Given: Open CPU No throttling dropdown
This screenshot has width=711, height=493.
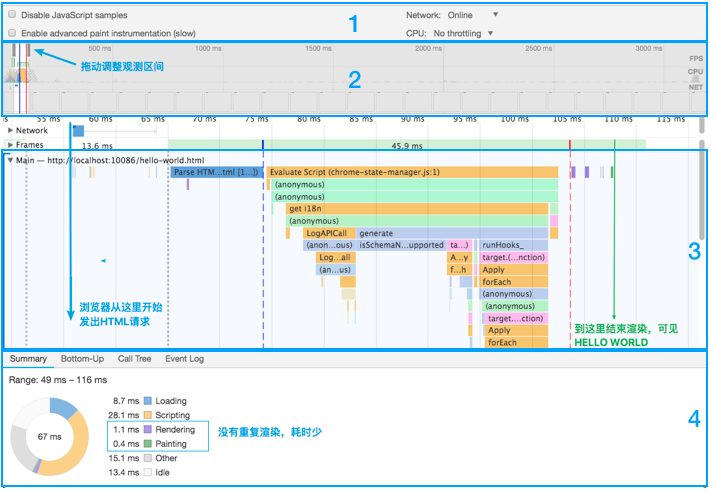Looking at the screenshot, I should 463,33.
